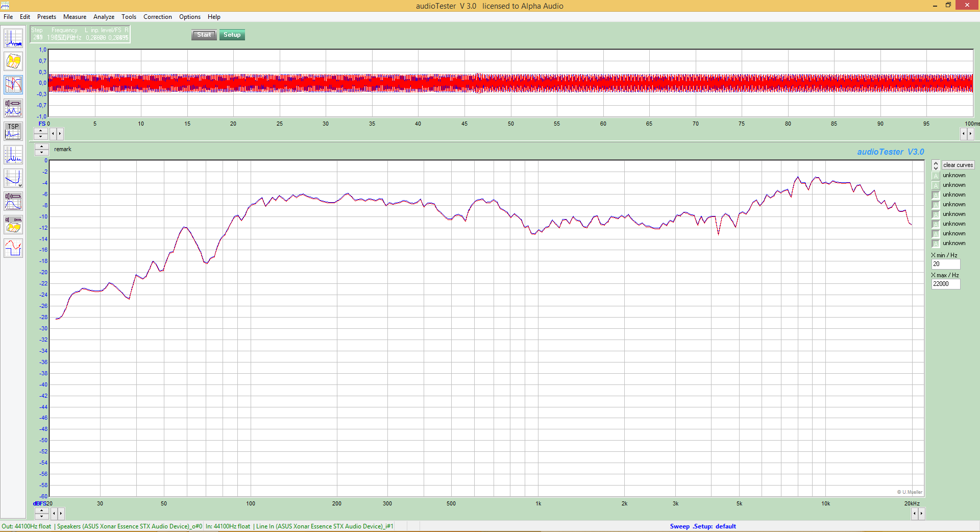Toggle the first unknown curve A button

[936, 176]
